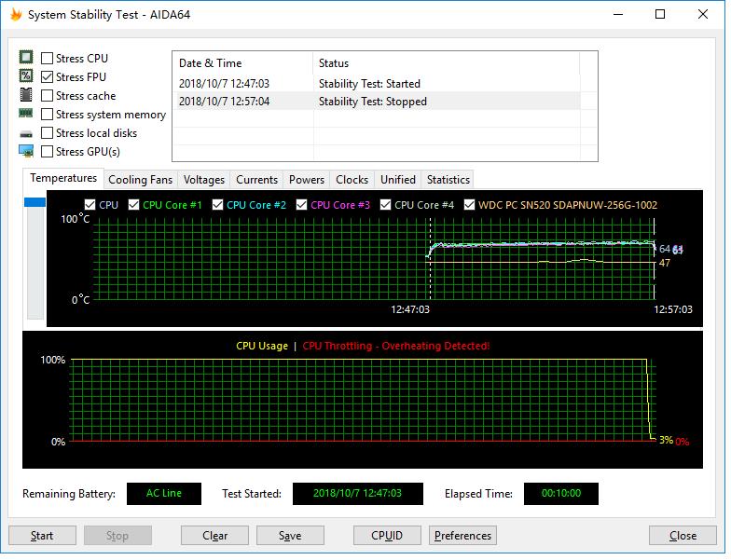Enable the Stress CPU checkbox
Image resolution: width=731 pixels, height=560 pixels.
(48, 59)
